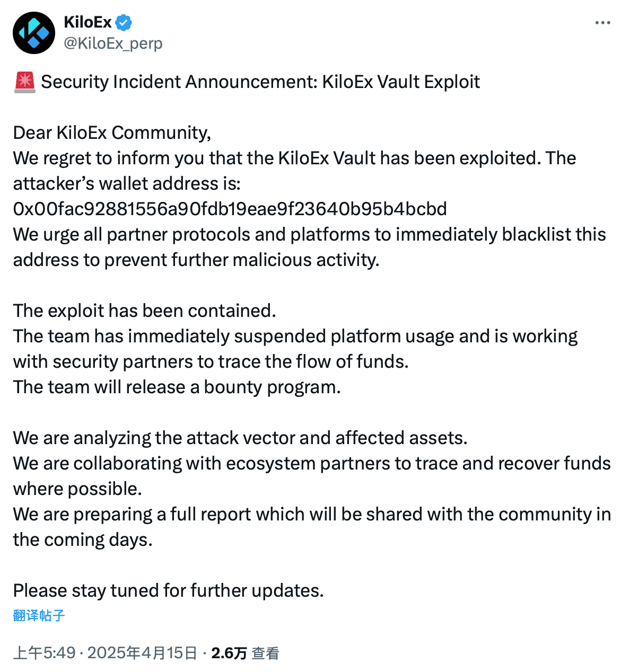The height and width of the screenshot is (672, 629).
Task: Click 'The exploit has been contained.' sentence
Action: click(x=144, y=311)
